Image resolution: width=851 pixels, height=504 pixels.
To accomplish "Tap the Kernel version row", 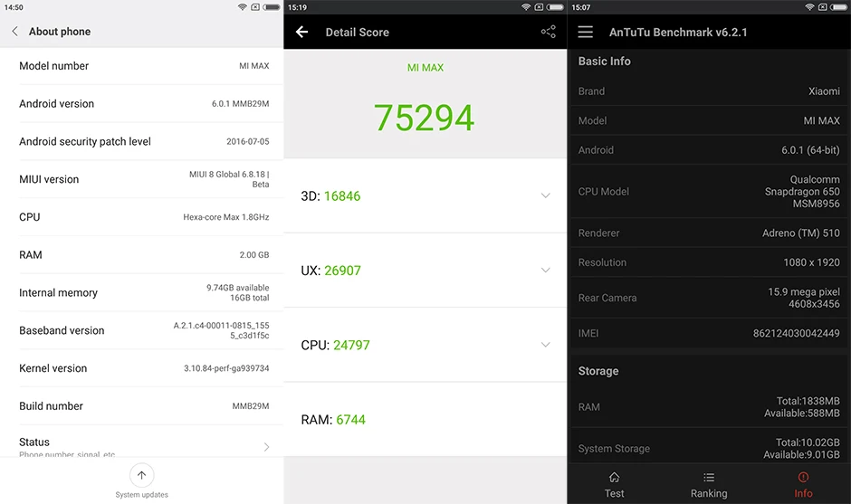I will pos(141,368).
